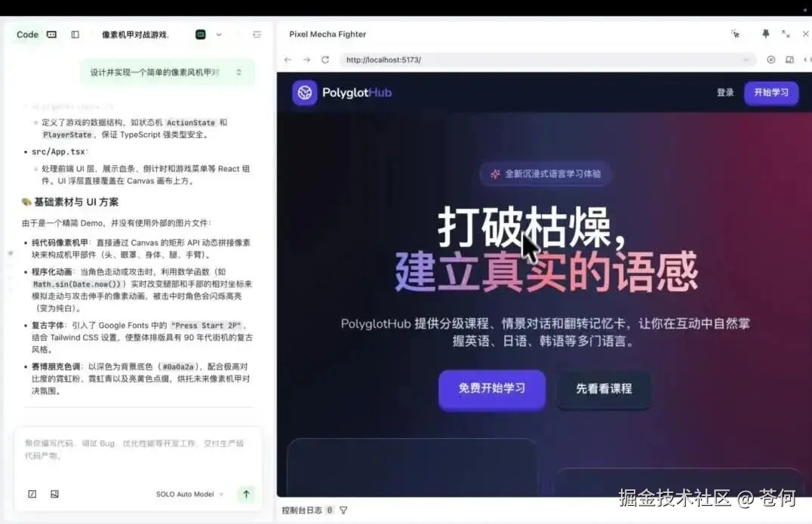Send the message with the arrow button

[x=246, y=495]
